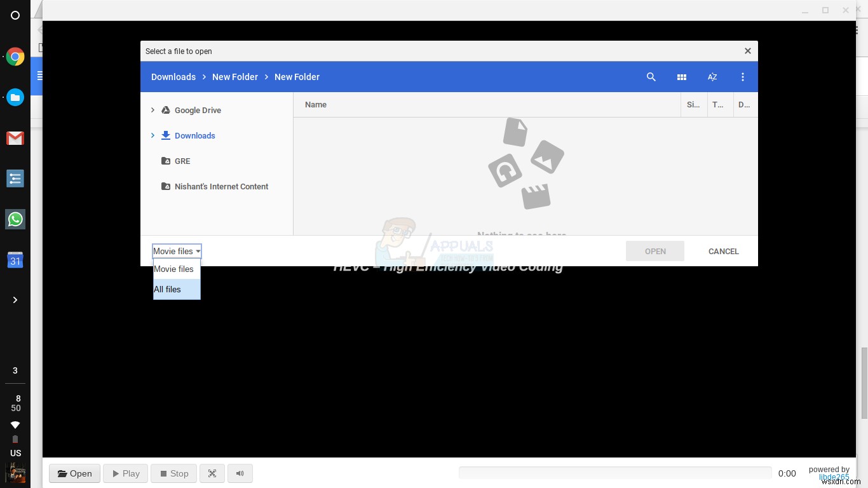Click CANCEL to dismiss the file dialog
This screenshot has height=488, width=868.
pos(723,251)
